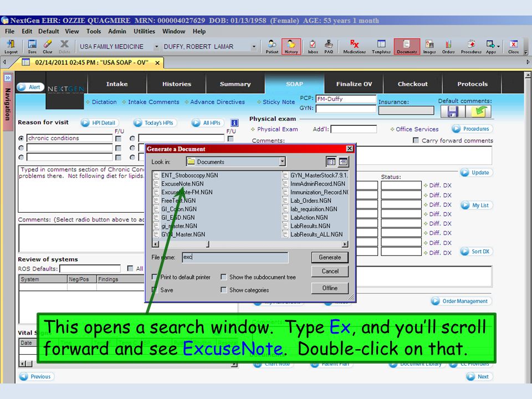Image resolution: width=532 pixels, height=399 pixels.
Task: Click the blue info icon near All HPIs
Action: click(234, 123)
